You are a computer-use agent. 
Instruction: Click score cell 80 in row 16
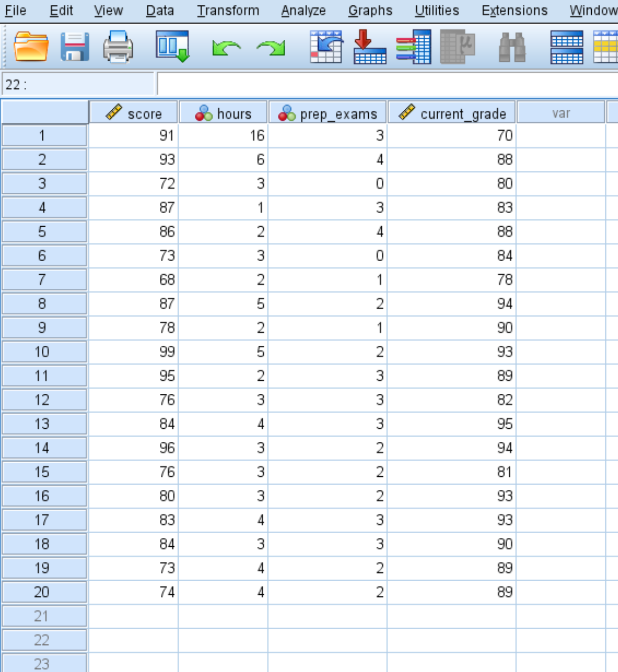tap(134, 496)
